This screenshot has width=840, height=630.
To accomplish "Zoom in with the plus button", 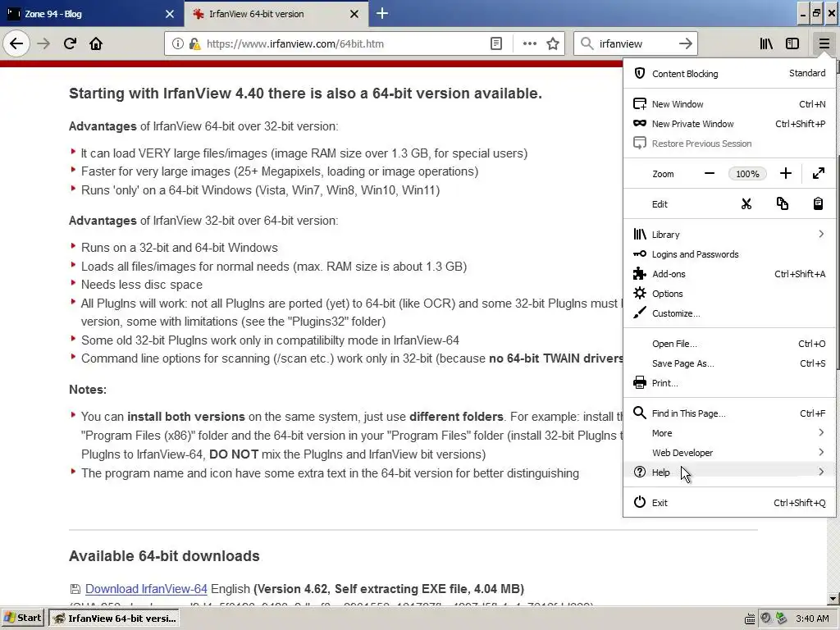I will tap(785, 174).
